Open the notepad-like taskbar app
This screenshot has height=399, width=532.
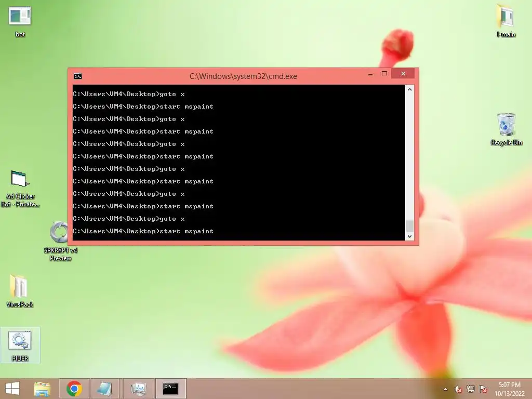click(x=105, y=389)
